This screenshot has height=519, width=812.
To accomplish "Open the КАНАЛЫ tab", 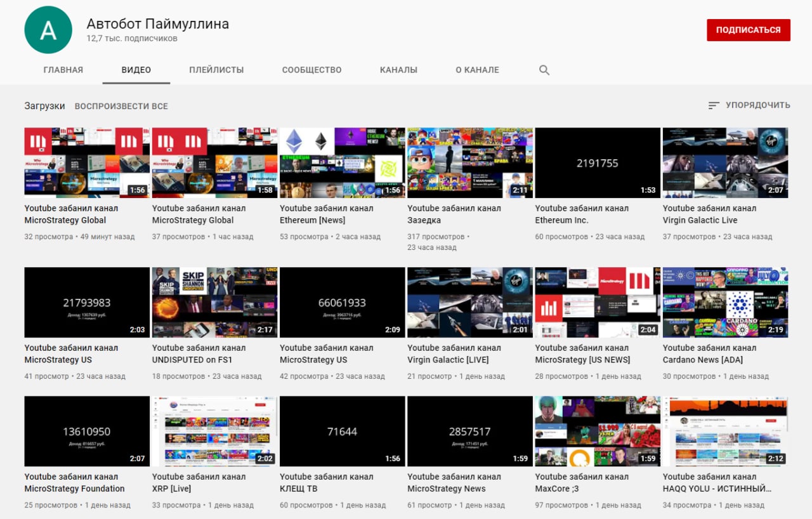I will click(398, 70).
